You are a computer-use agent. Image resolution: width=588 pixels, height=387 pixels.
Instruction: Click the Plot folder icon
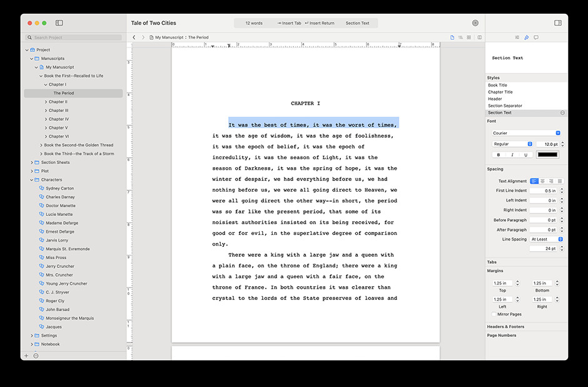[x=37, y=171]
